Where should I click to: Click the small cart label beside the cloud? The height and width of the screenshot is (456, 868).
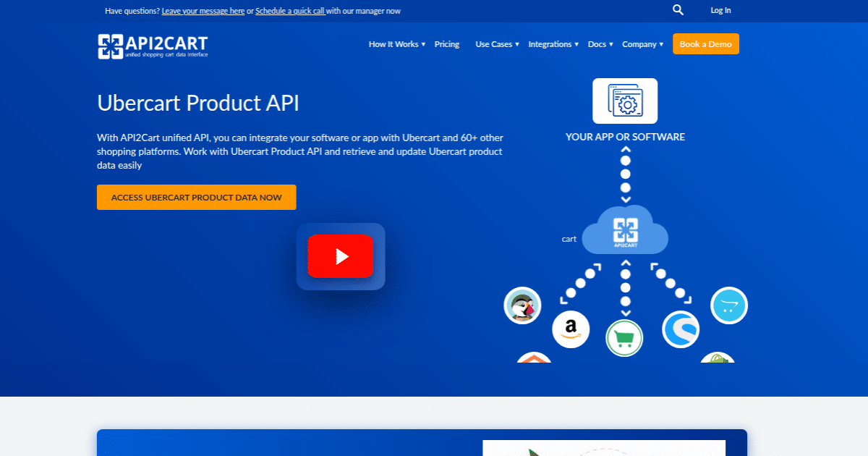pyautogui.click(x=569, y=239)
